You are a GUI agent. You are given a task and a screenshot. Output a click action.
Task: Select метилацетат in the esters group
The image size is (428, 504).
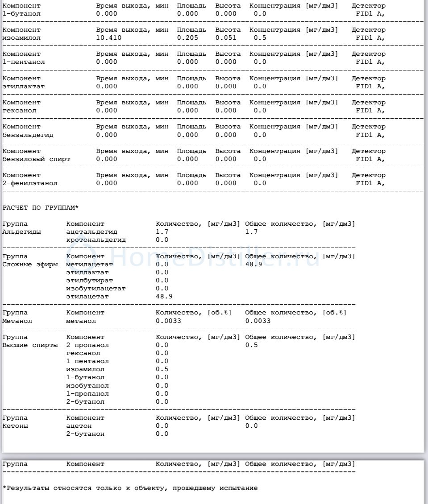[89, 264]
